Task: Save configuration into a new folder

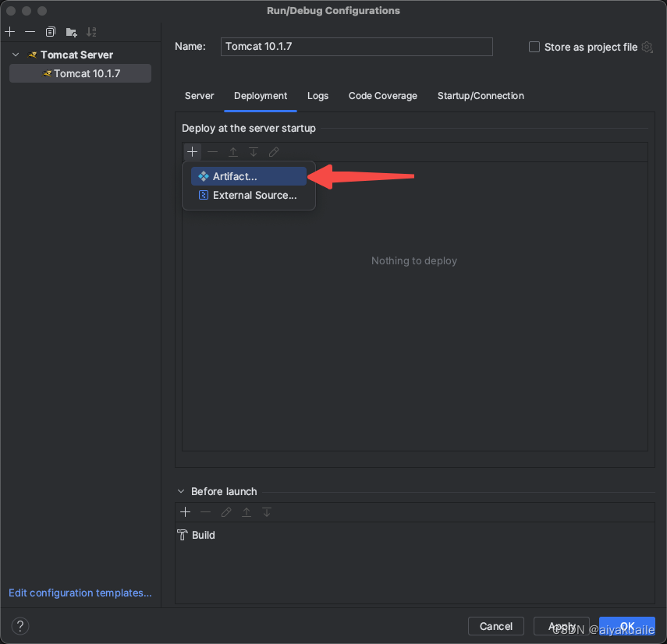Action: tap(71, 32)
